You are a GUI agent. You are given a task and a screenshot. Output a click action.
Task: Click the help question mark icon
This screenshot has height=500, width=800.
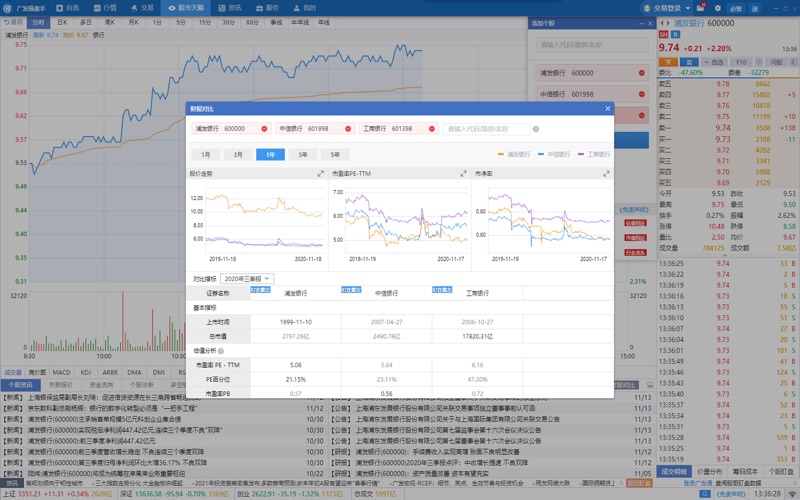(537, 129)
